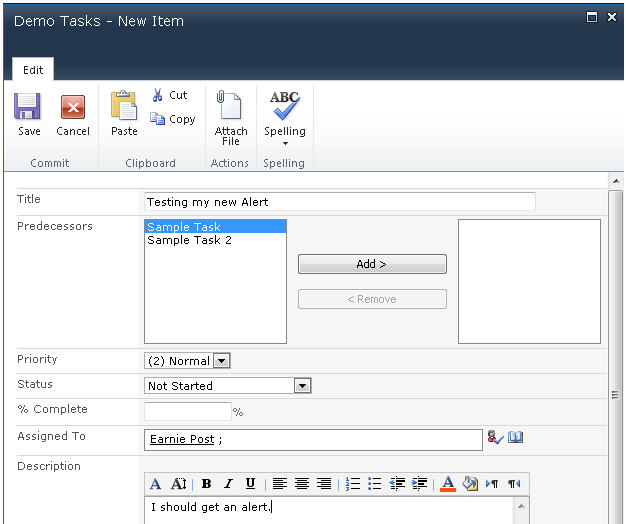Click the Save icon in the ribbon
This screenshot has height=524, width=626.
tap(28, 108)
